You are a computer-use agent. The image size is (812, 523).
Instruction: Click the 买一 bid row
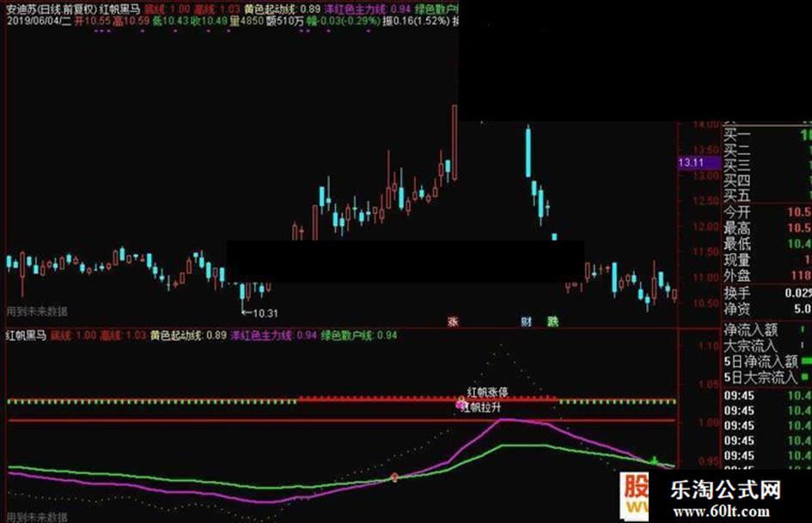point(767,135)
